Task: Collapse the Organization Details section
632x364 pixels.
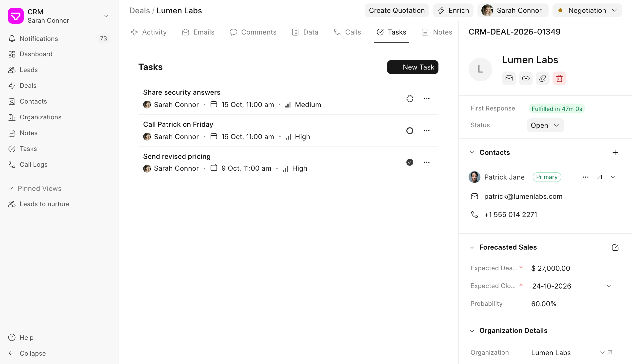Action: point(472,331)
